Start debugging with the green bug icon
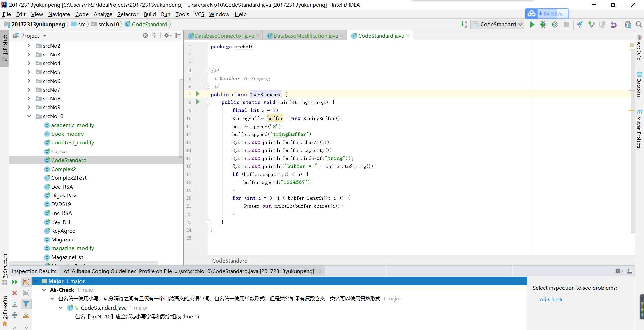 543,25
